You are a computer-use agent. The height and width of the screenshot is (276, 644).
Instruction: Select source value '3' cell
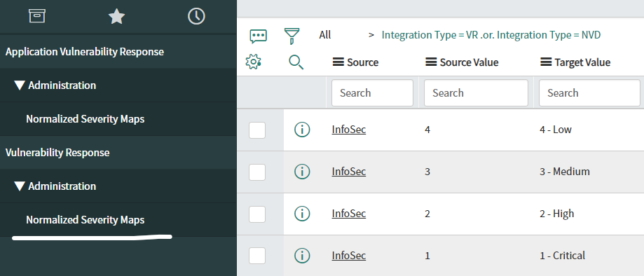[x=427, y=172]
